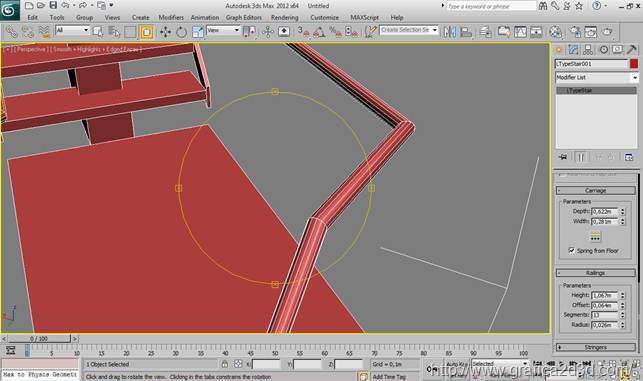Click the search keyword input field
This screenshot has height=381, width=643.
pyautogui.click(x=491, y=6)
